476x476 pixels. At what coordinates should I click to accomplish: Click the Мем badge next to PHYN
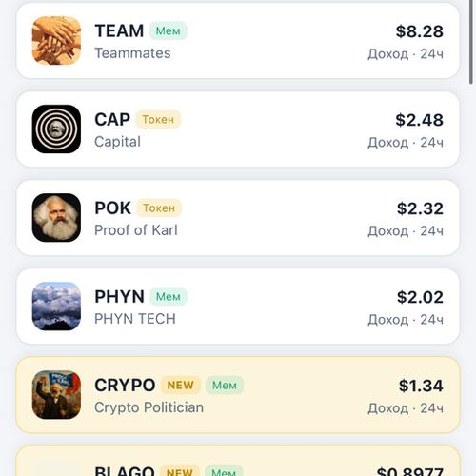[x=169, y=296]
